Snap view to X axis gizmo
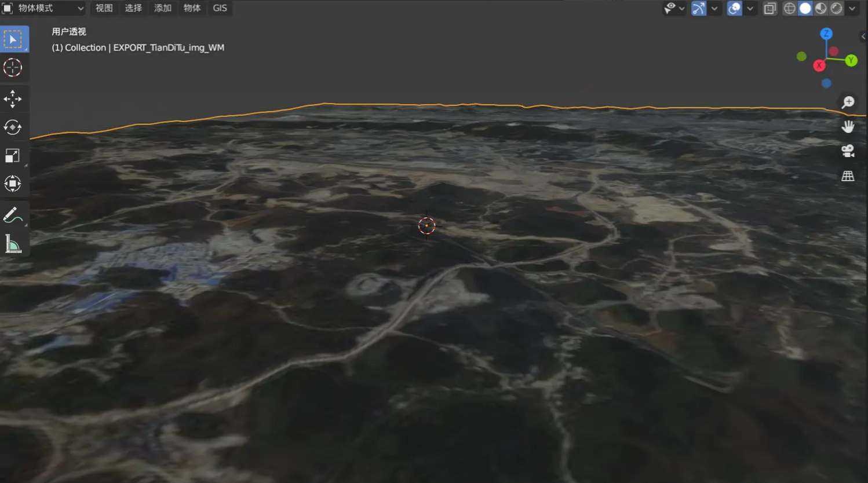 (819, 65)
